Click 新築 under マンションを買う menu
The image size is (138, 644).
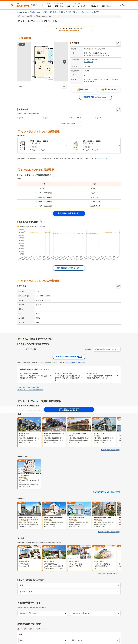[x=57, y=6]
